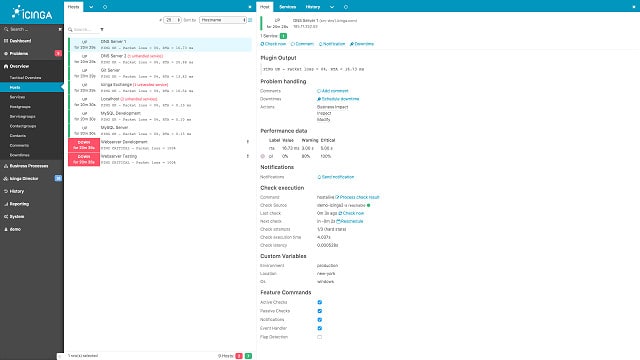Click the red down-hosts summary badge
This screenshot has height=360, width=640.
(x=239, y=356)
